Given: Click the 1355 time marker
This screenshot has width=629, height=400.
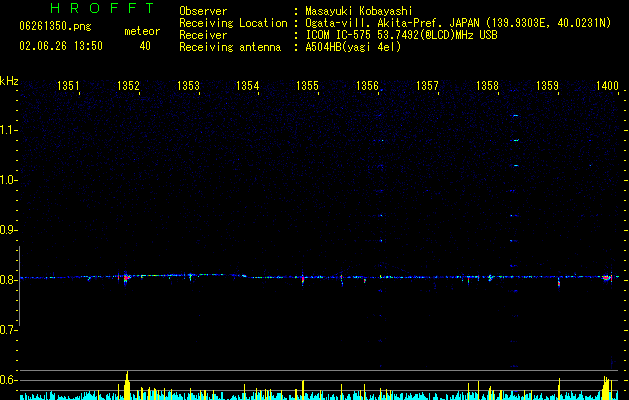Looking at the screenshot, I should coord(307,86).
